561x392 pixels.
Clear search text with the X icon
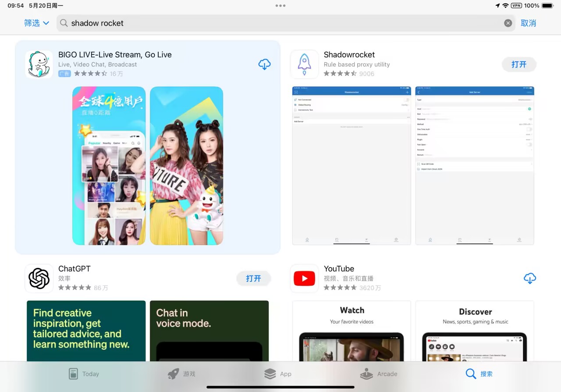508,23
